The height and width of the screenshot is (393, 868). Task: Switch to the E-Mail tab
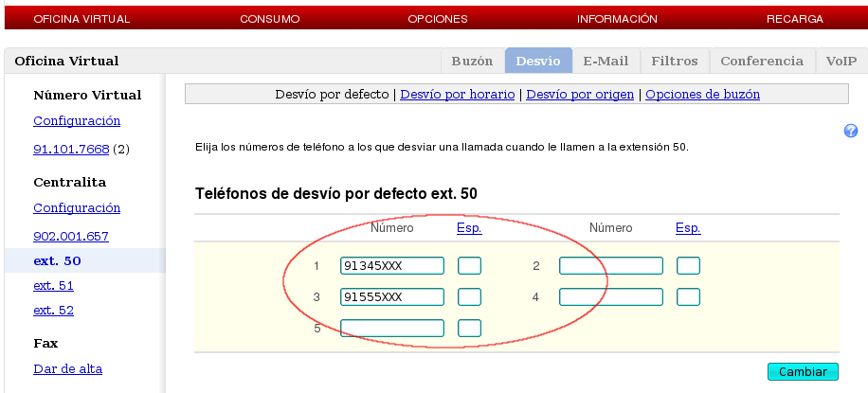point(606,61)
